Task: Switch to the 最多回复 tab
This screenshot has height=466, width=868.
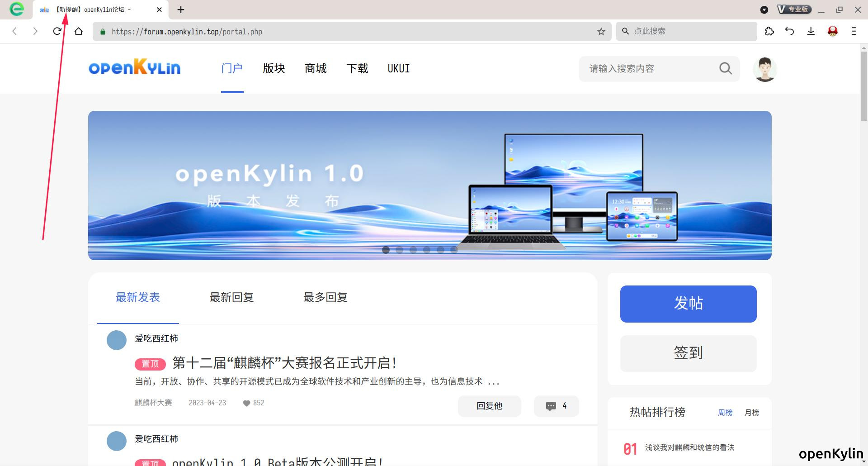Action: [325, 297]
